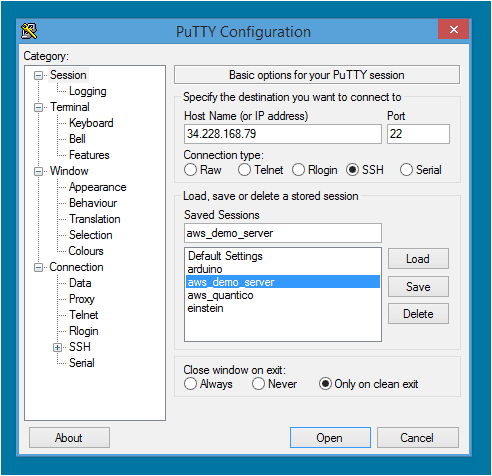Open the Colours settings page

point(86,251)
